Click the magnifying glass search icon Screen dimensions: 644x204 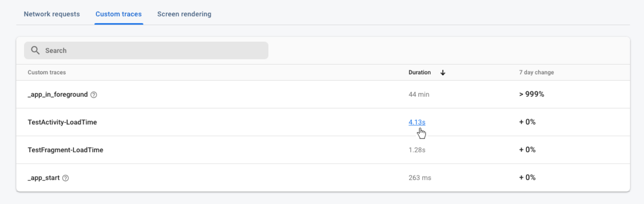(35, 51)
